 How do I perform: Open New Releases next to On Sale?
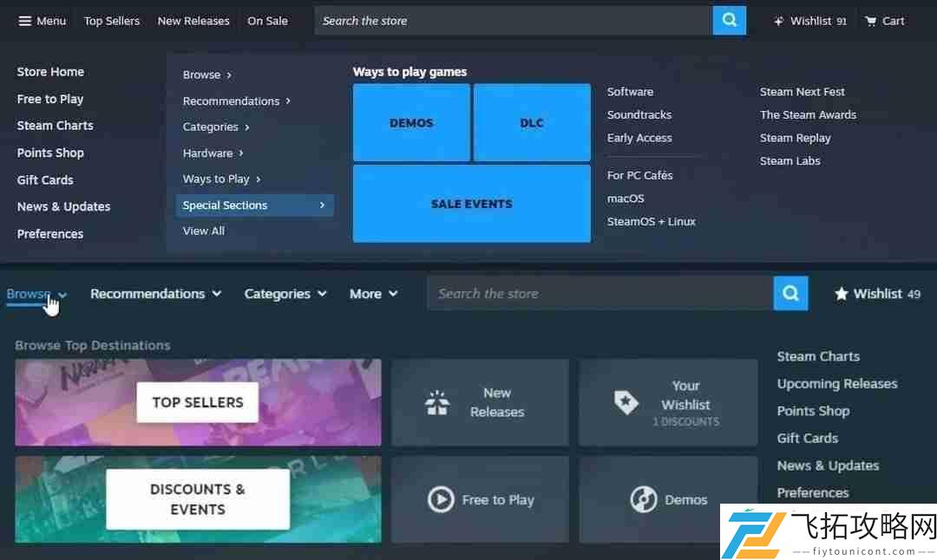193,21
